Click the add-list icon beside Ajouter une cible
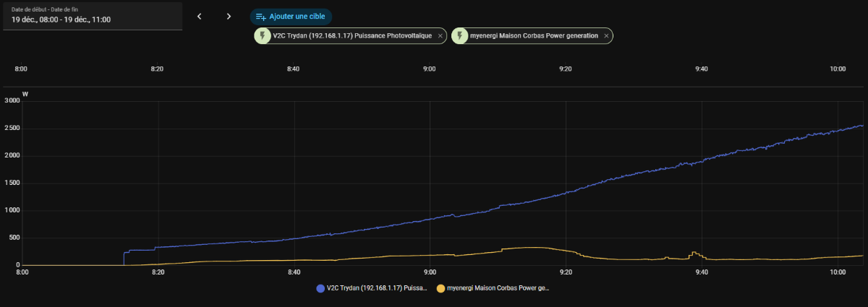The image size is (868, 307). click(x=261, y=17)
